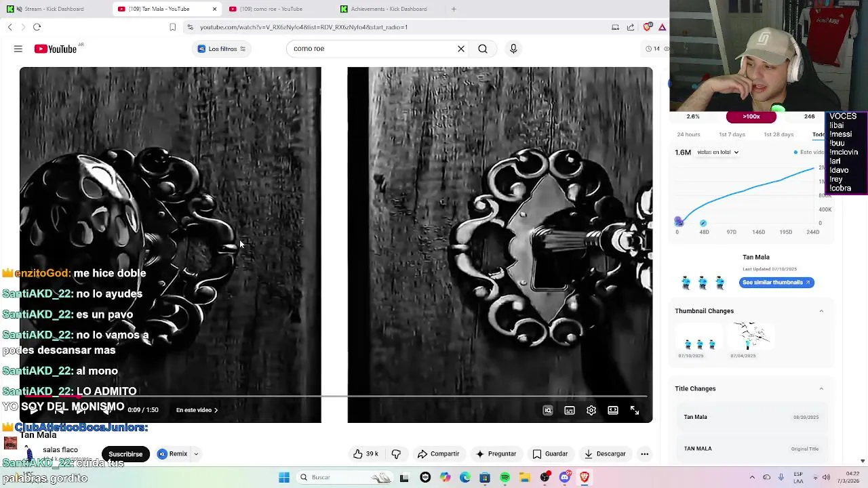The image size is (868, 488).
Task: Click See similar thumbnails button
Action: pyautogui.click(x=776, y=283)
